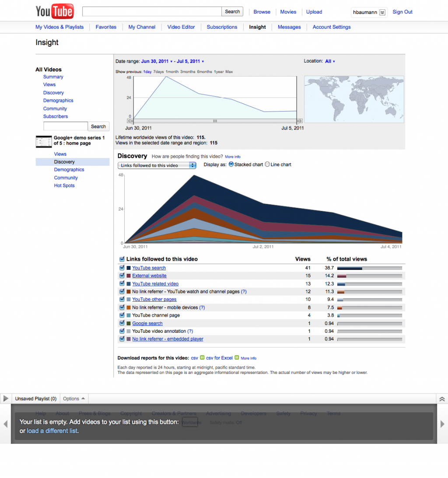The width and height of the screenshot is (448, 478).
Task: Open Demographics under All Videos
Action: pos(58,101)
